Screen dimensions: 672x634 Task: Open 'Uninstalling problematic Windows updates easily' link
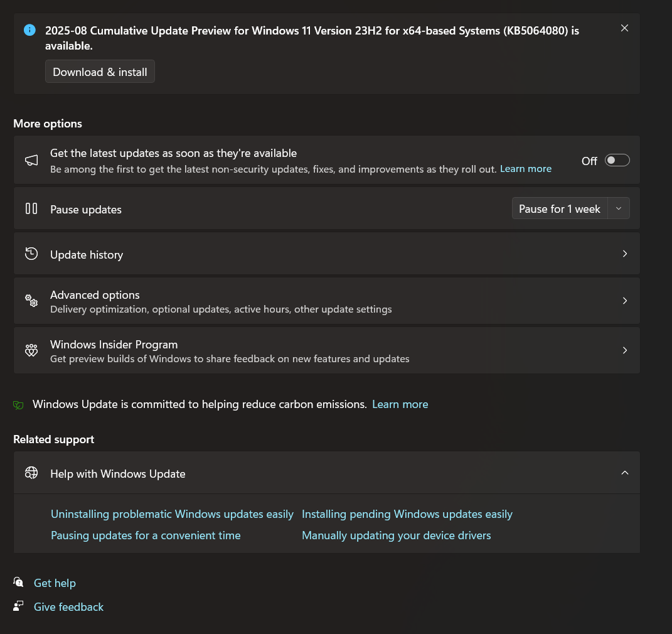point(172,514)
